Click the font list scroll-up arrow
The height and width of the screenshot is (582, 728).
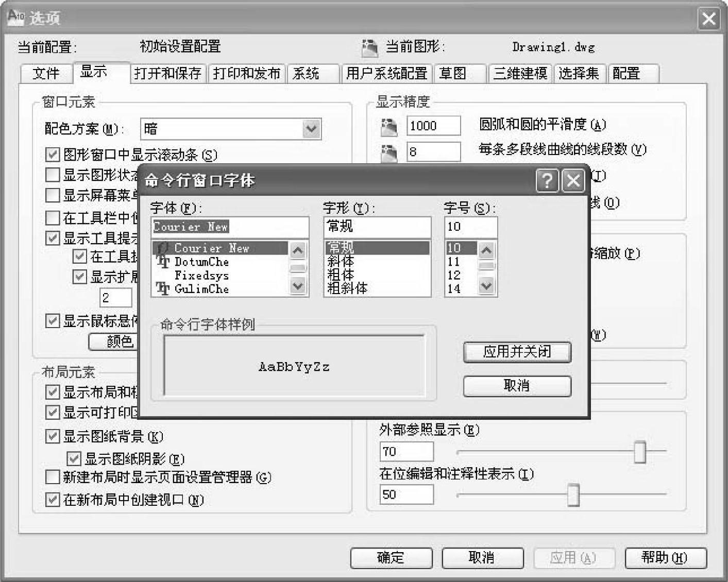click(x=298, y=251)
